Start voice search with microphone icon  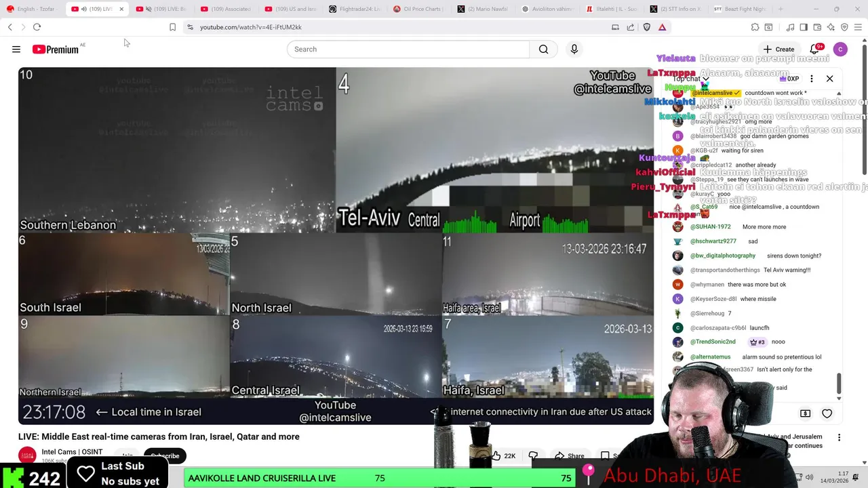pyautogui.click(x=574, y=49)
